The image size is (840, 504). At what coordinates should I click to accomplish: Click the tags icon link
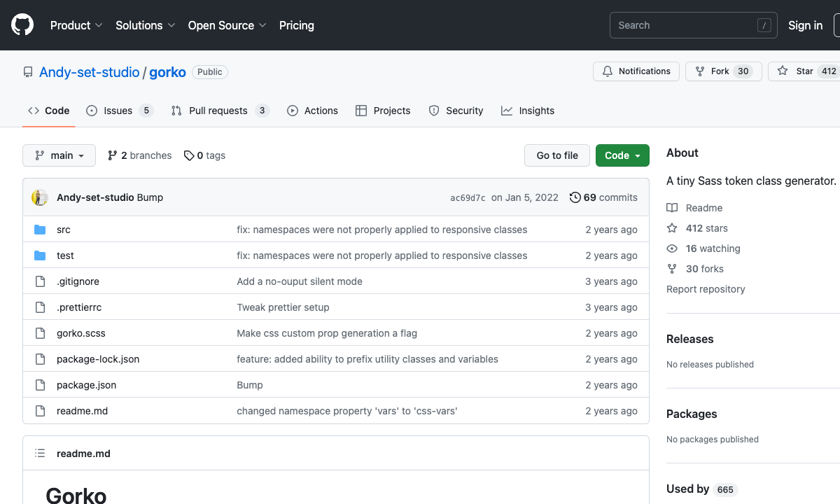pos(189,155)
